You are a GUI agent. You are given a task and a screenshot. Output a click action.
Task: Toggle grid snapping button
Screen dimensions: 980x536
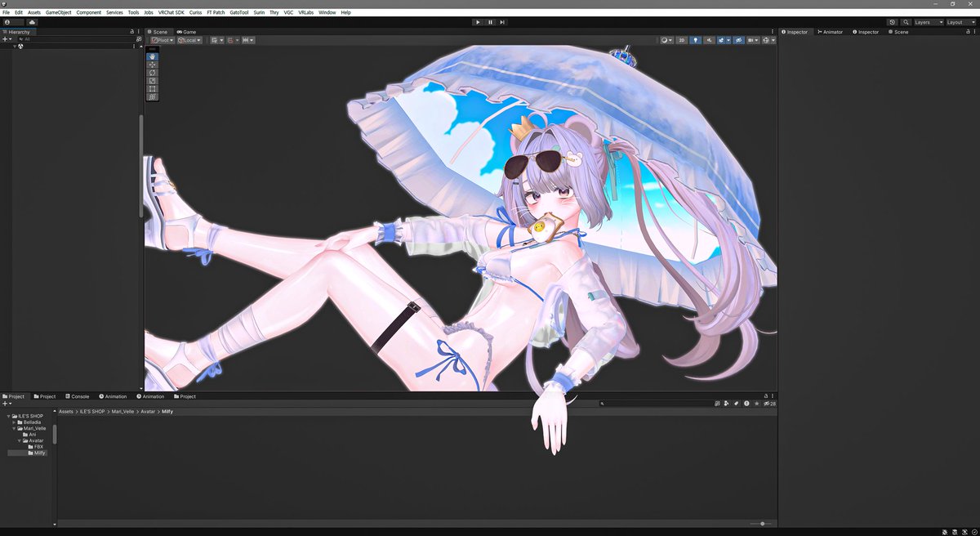point(231,39)
